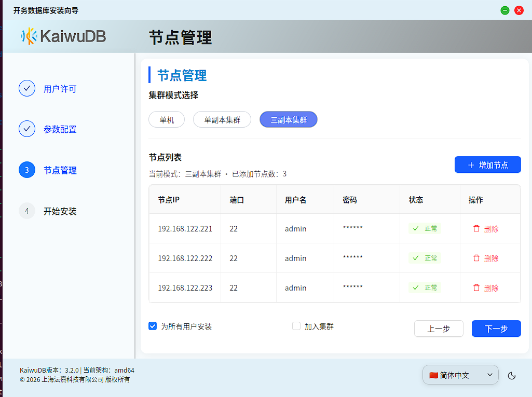Image resolution: width=532 pixels, height=397 pixels.
Task: Open 开始安装 step in sidebar
Action: (60, 211)
